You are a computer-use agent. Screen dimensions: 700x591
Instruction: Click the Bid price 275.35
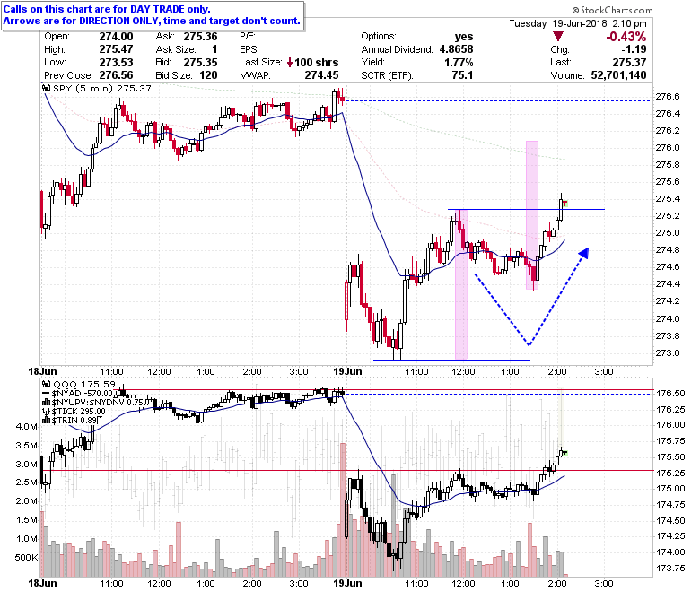click(x=200, y=63)
